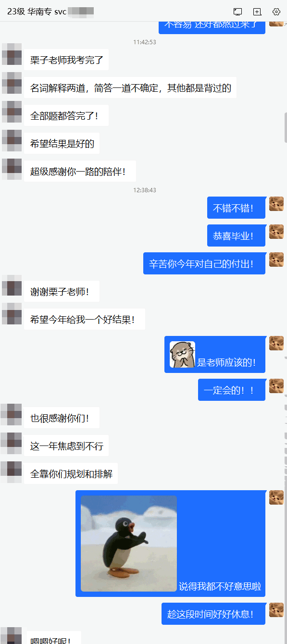The height and width of the screenshot is (644, 287).
Task: Click the avatar beside 也很感谢你们!
Action: pyautogui.click(x=12, y=414)
